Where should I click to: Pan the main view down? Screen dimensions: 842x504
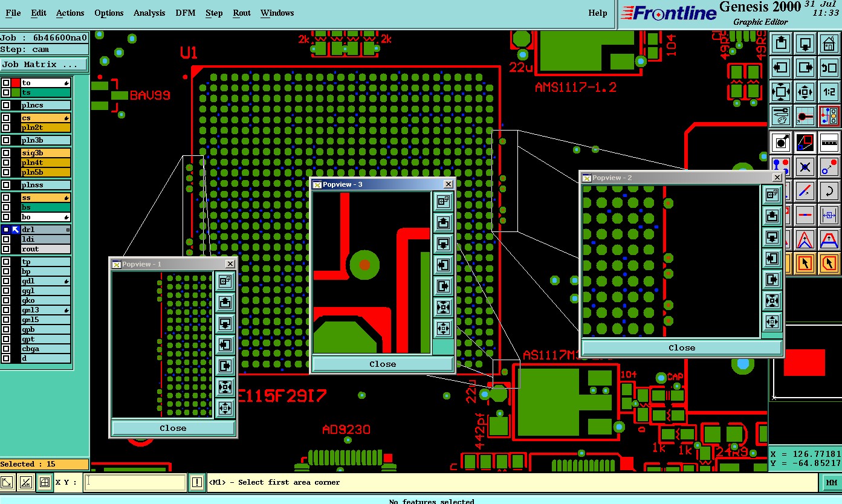805,44
